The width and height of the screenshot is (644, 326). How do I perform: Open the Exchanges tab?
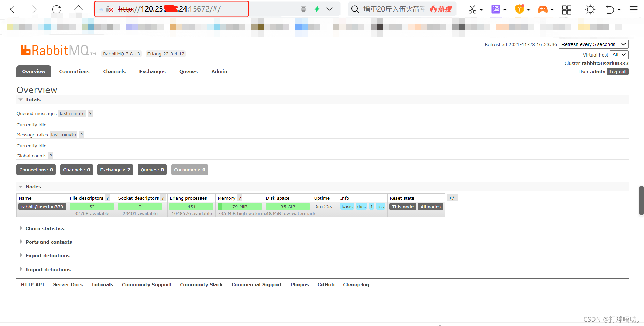(152, 71)
